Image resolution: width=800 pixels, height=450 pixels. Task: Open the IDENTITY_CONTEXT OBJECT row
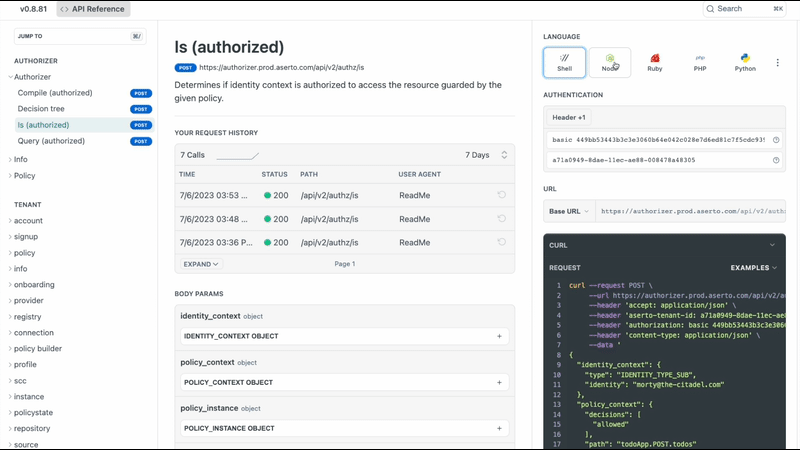(344, 336)
